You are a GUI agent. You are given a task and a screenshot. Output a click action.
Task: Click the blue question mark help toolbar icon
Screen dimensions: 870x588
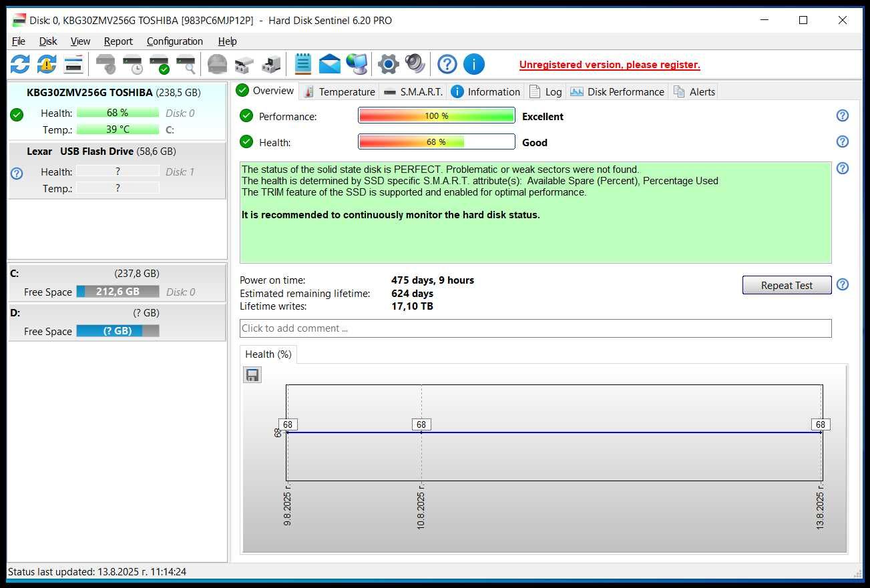click(447, 64)
